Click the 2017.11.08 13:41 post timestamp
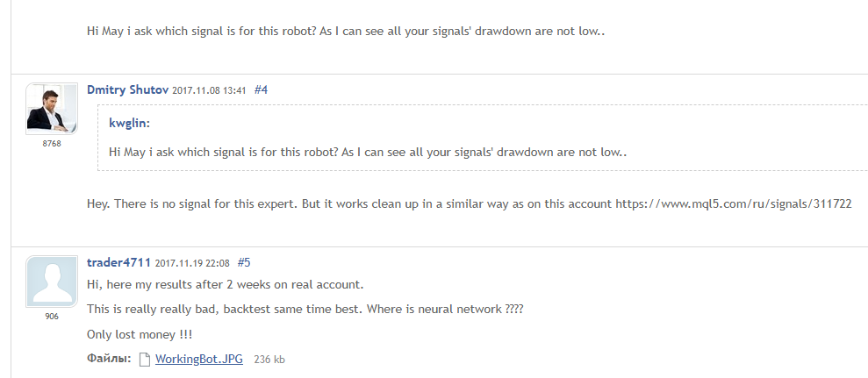This screenshot has height=378, width=868. click(x=209, y=90)
